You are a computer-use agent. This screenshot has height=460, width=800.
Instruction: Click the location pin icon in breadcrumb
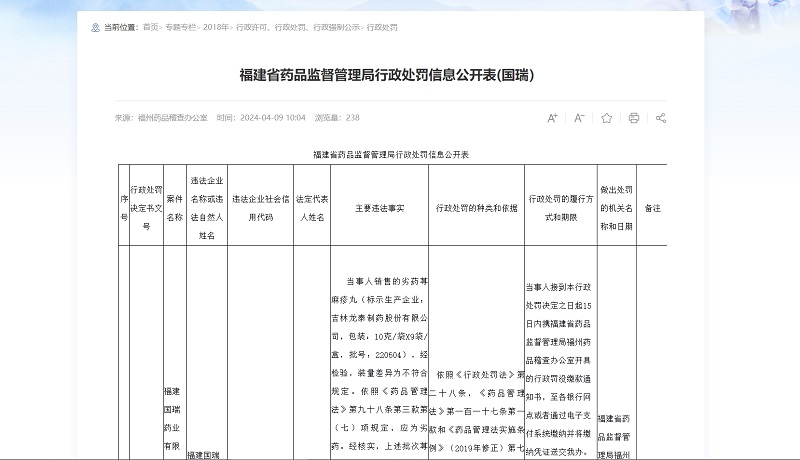(95, 27)
